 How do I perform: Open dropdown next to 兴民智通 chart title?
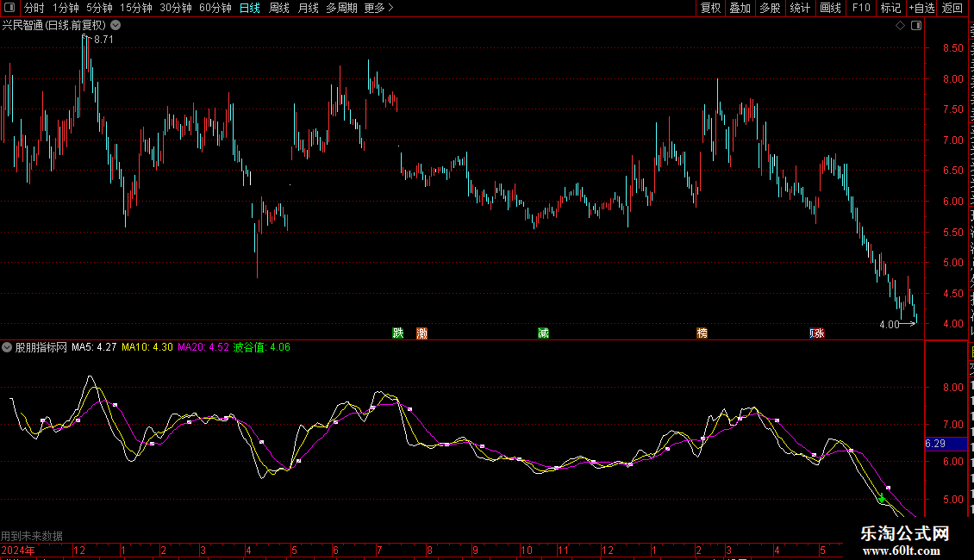pyautogui.click(x=116, y=26)
